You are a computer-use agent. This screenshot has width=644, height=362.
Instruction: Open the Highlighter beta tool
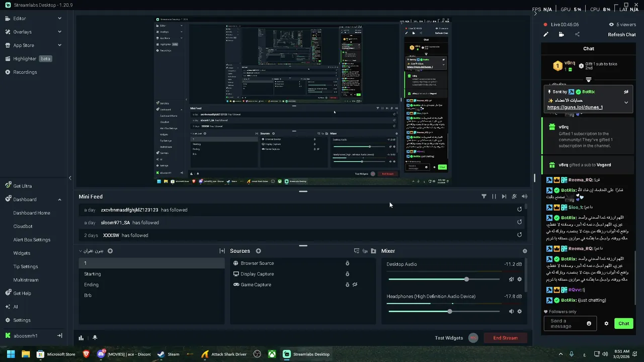[x=28, y=59]
